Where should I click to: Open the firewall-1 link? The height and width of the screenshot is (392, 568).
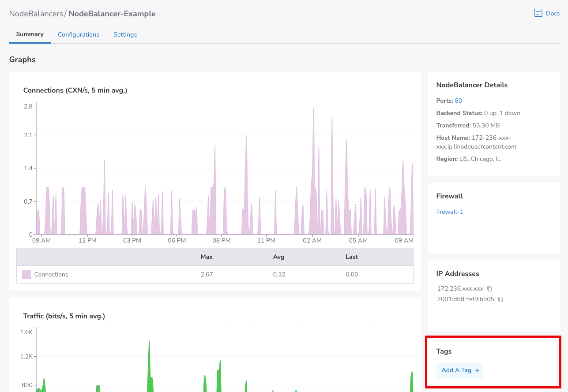click(x=449, y=212)
